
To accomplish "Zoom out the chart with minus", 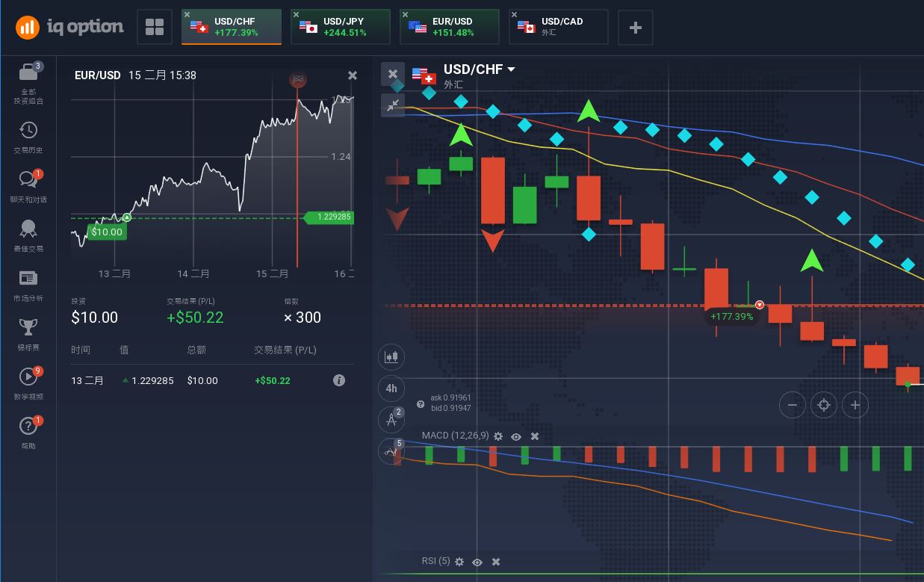I will (793, 405).
